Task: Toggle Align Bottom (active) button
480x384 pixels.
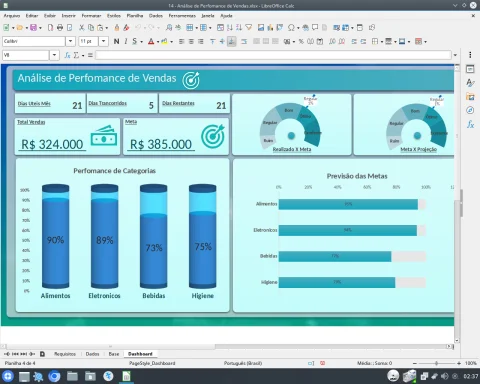Action: [x=232, y=41]
